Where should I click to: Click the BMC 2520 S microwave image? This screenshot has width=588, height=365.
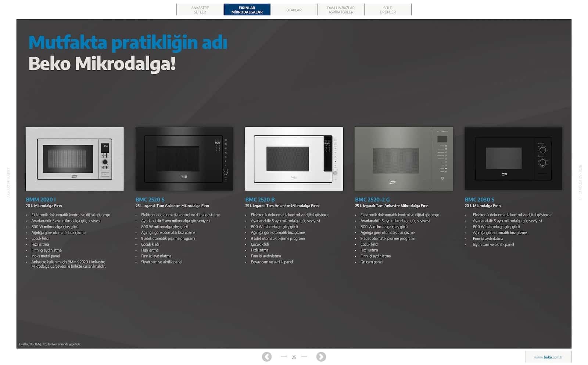[x=184, y=159]
